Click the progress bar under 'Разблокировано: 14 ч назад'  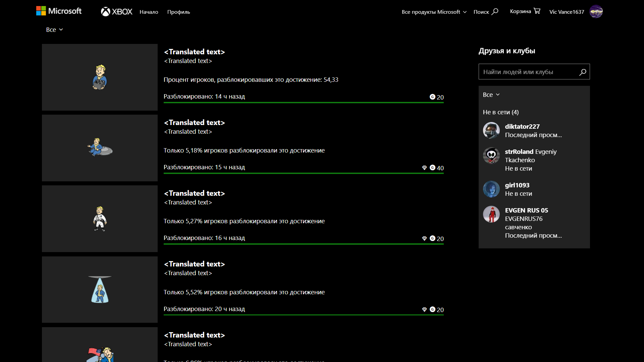click(x=304, y=103)
